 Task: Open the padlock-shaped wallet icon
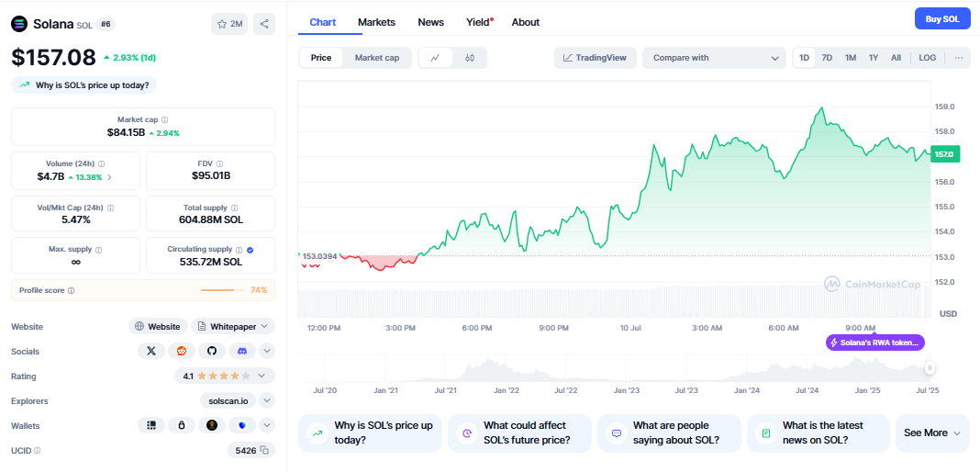(x=182, y=426)
